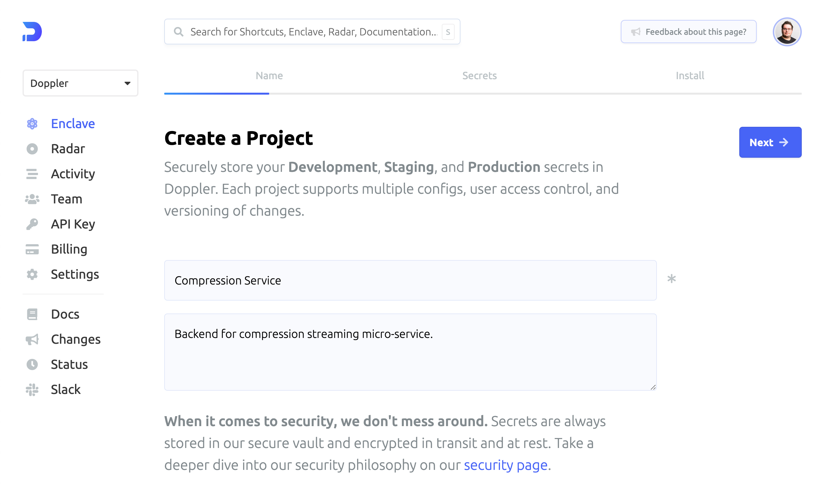Click the Team people icon

[x=32, y=199]
